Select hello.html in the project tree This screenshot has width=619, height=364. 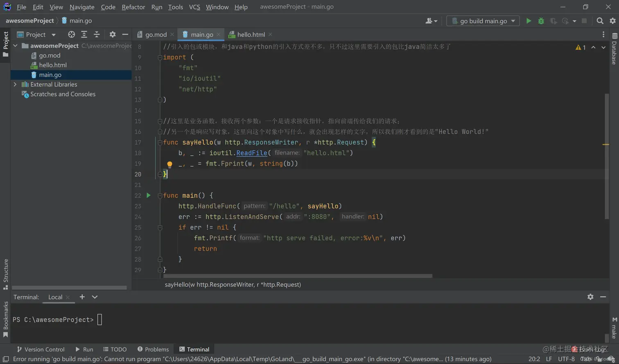[53, 65]
